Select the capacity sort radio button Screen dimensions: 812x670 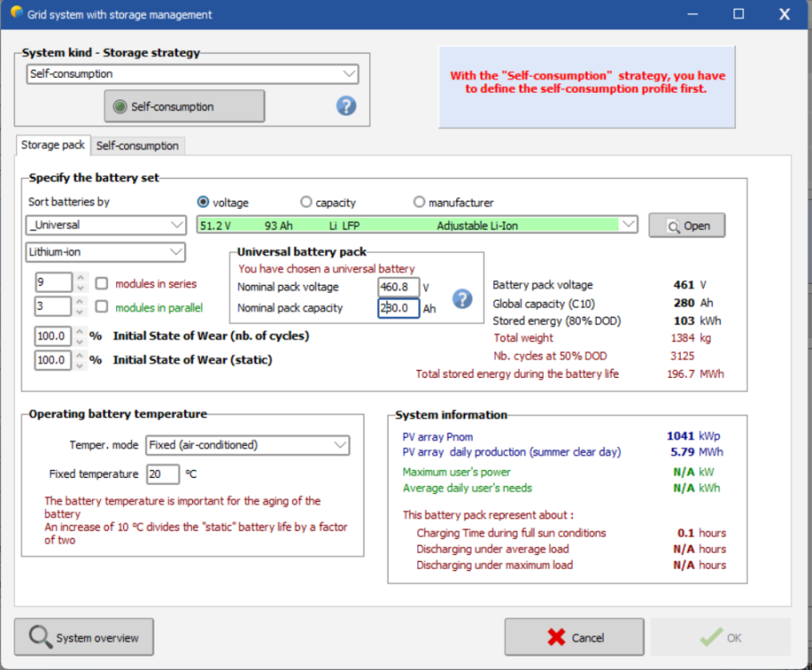(306, 203)
